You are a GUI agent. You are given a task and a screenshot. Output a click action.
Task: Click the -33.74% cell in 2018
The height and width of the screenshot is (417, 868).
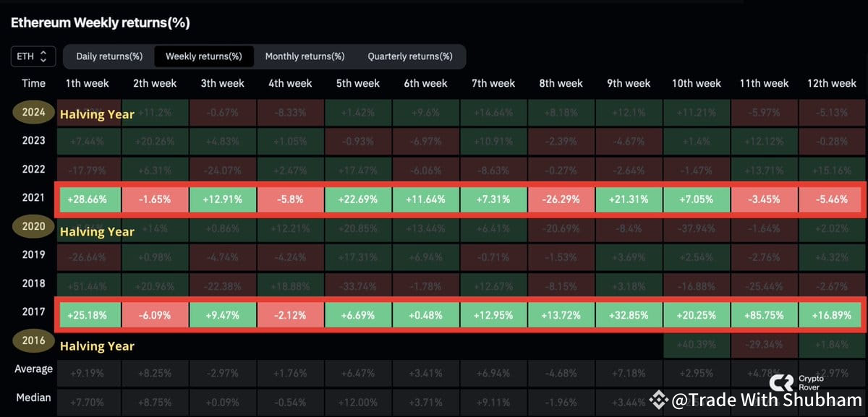coord(358,285)
